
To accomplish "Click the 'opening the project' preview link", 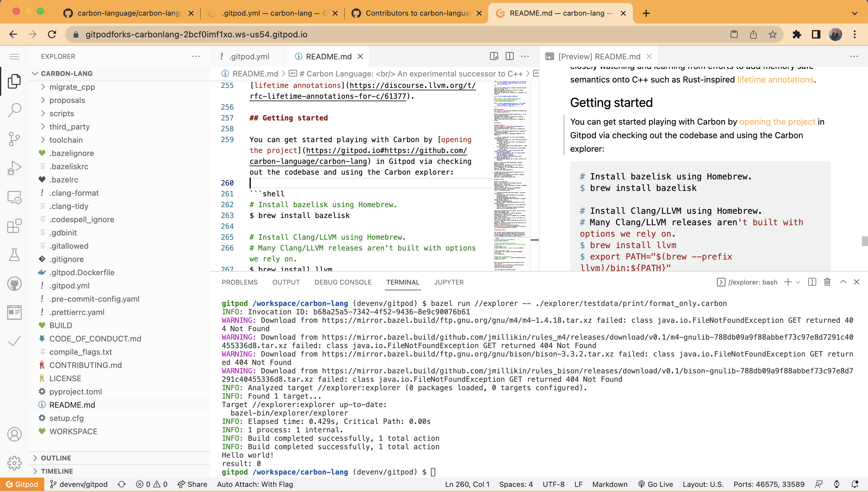I will pos(777,122).
